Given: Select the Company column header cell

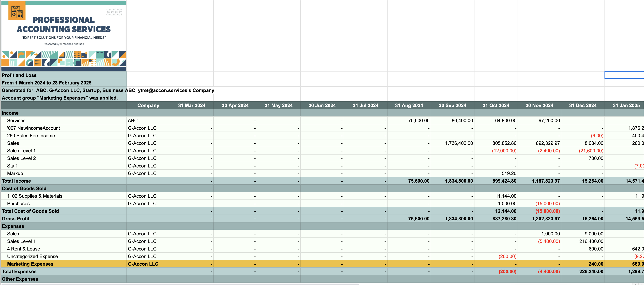Looking at the screenshot, I should click(x=148, y=105).
